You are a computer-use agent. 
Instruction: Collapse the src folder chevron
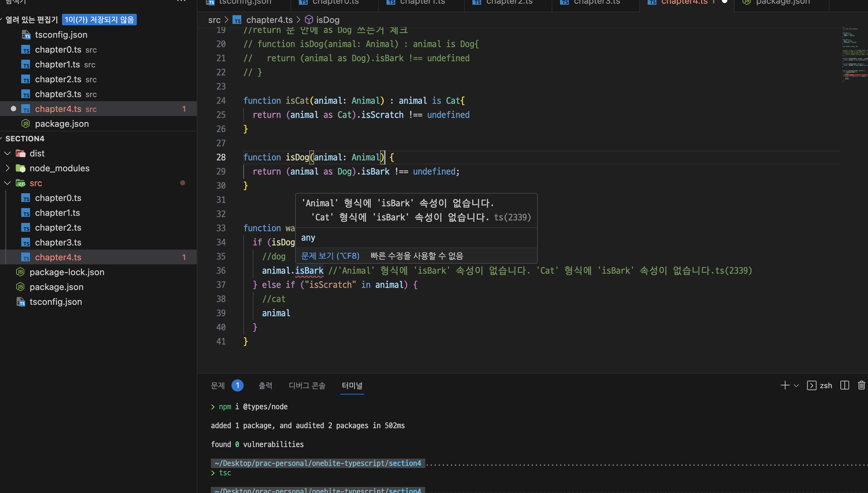click(x=7, y=183)
